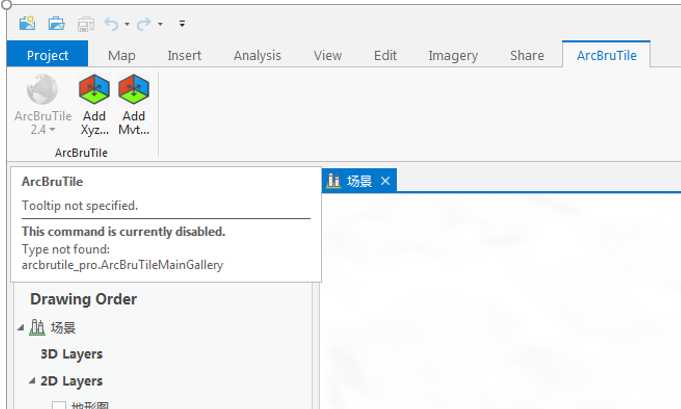Click the Save Project icon

(x=86, y=24)
